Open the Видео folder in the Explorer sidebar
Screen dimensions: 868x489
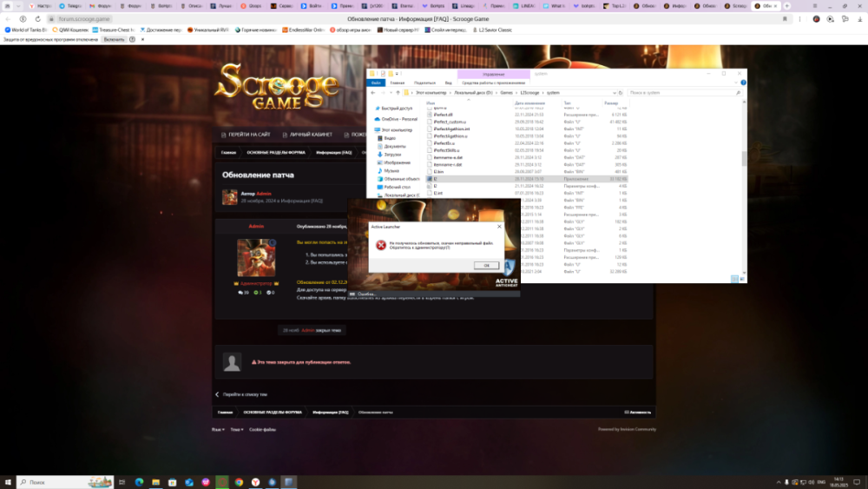(x=390, y=137)
